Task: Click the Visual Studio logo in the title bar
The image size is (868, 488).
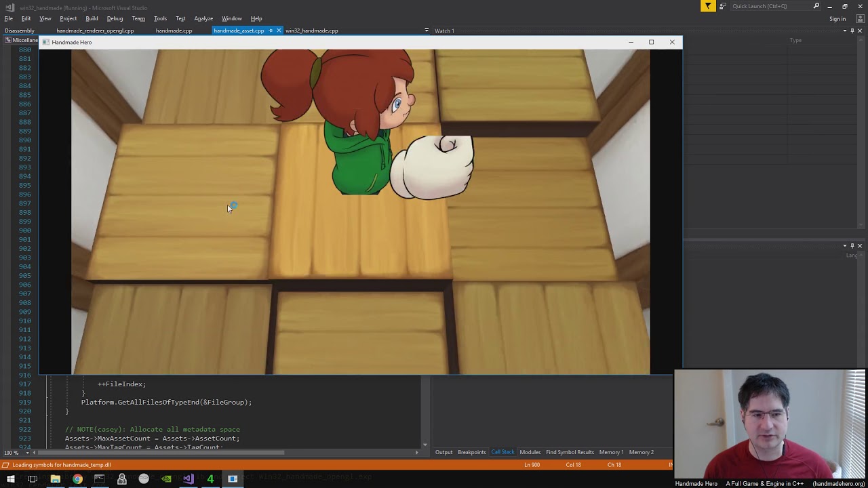Action: click(9, 7)
